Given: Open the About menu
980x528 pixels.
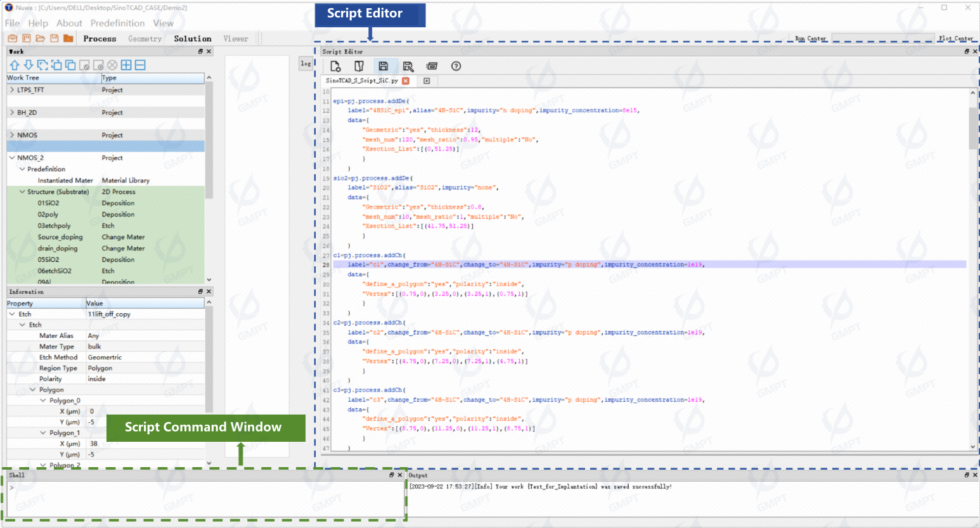Looking at the screenshot, I should point(69,23).
